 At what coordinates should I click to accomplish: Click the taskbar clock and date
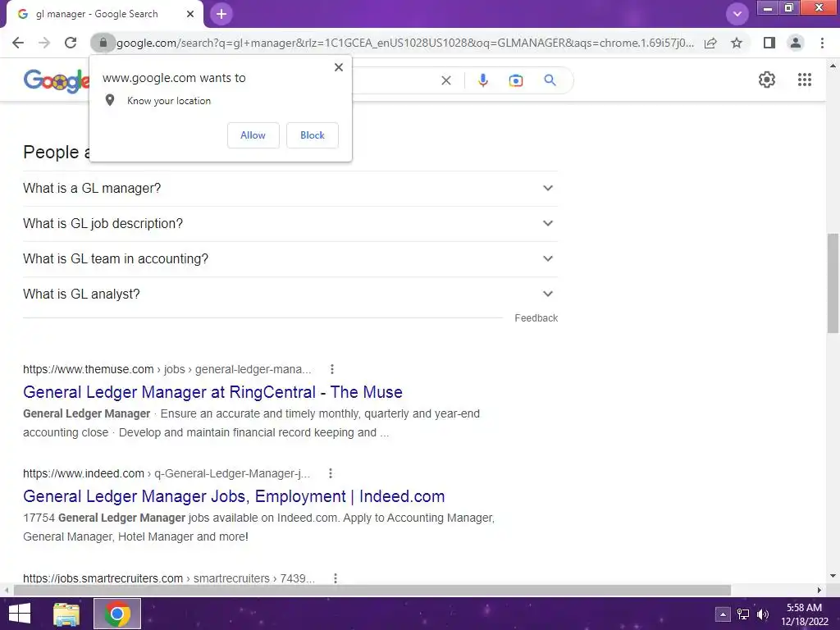(x=804, y=614)
